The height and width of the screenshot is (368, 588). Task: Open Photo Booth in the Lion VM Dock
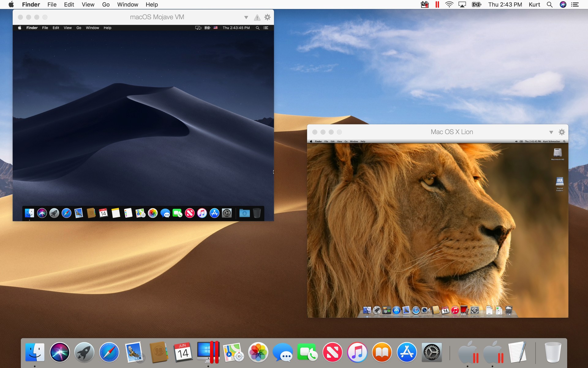pos(465,310)
